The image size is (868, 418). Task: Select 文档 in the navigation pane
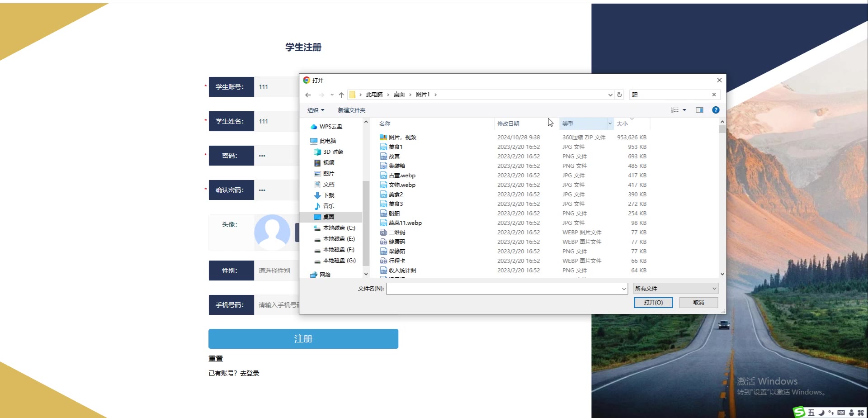coord(328,185)
